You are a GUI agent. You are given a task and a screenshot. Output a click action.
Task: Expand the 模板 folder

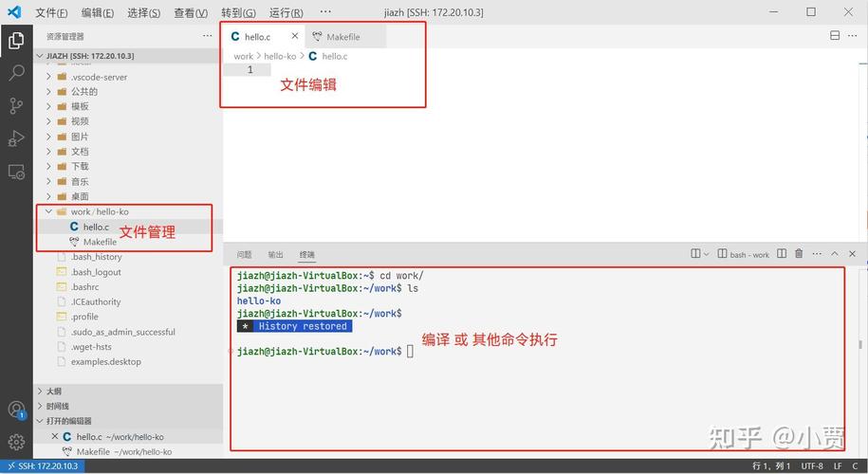(128, 106)
